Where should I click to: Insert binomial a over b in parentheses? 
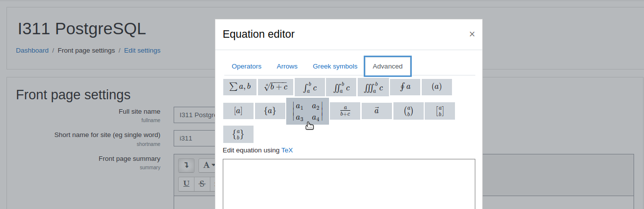pyautogui.click(x=408, y=111)
